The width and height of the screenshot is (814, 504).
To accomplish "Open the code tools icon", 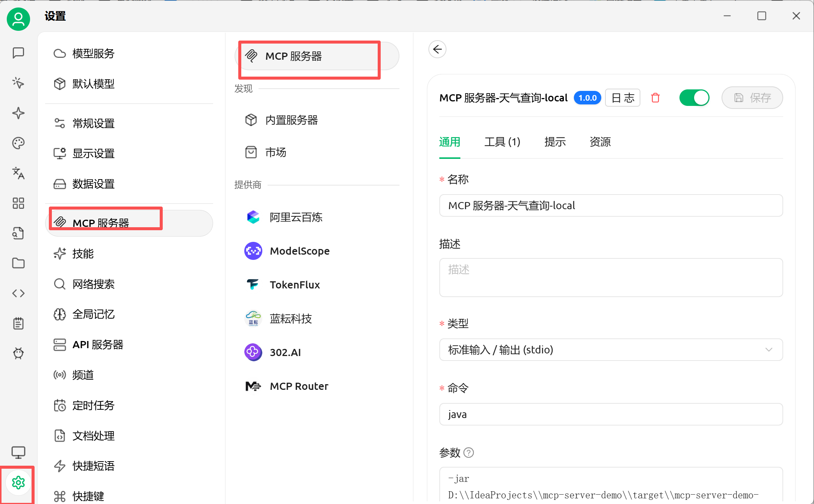I will click(x=18, y=293).
